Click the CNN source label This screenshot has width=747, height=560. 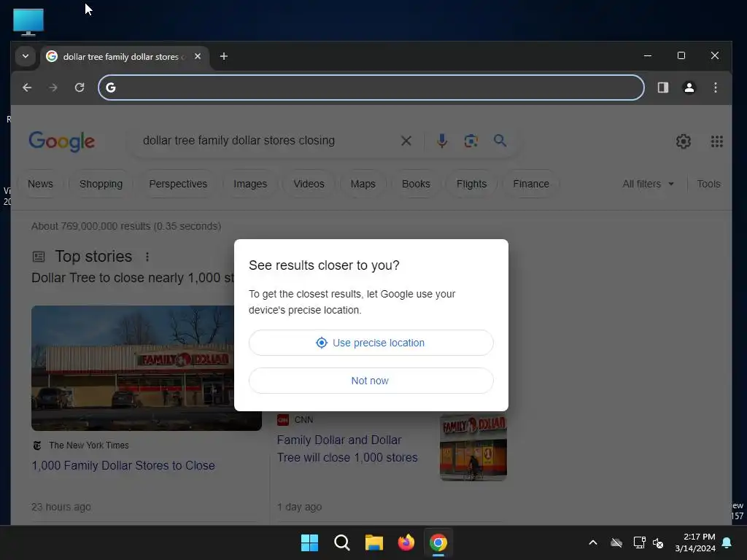point(303,419)
